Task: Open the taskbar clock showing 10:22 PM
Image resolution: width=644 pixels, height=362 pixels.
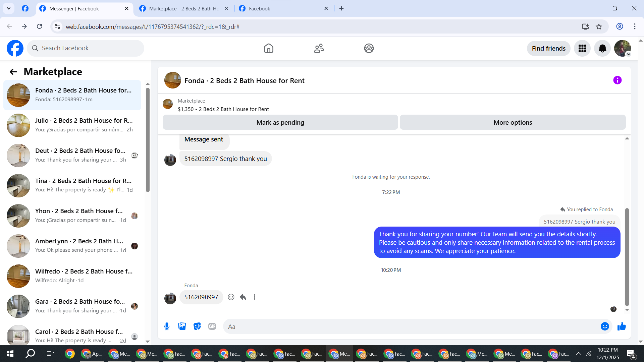Action: pyautogui.click(x=607, y=354)
